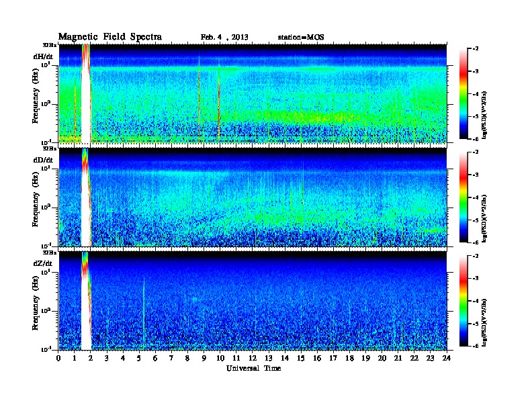Image resolution: width=532 pixels, height=411 pixels.
Task: Click hour '0' on the time axis
Action: (59, 358)
